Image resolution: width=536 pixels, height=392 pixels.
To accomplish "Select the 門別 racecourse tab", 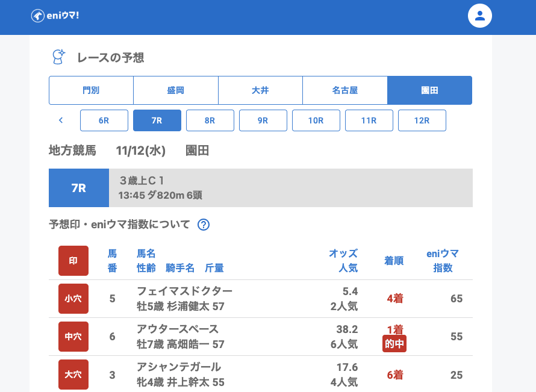I will [91, 90].
